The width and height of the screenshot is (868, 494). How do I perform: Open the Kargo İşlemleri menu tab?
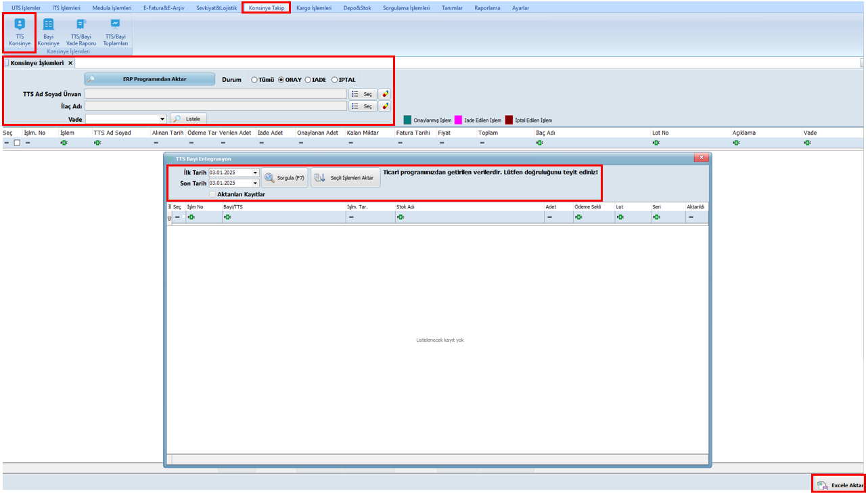pos(314,8)
